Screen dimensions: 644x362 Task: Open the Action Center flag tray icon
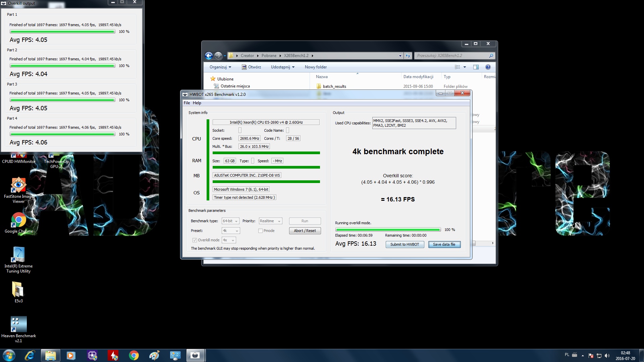click(x=591, y=355)
